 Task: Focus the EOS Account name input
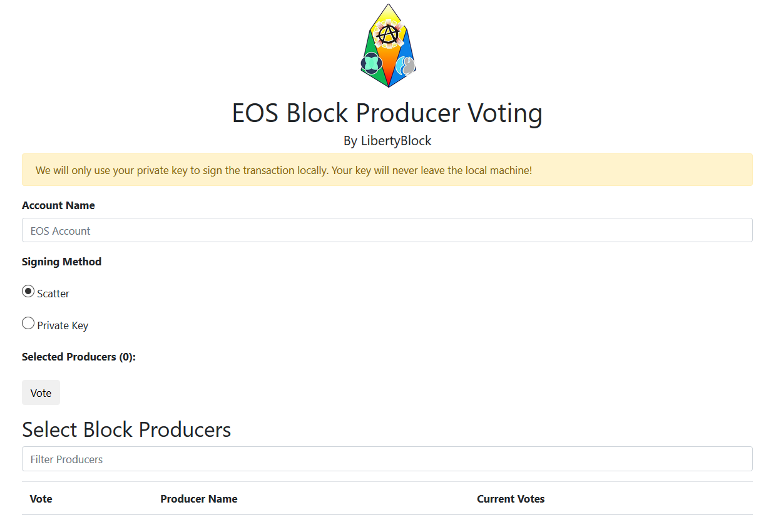click(x=387, y=230)
